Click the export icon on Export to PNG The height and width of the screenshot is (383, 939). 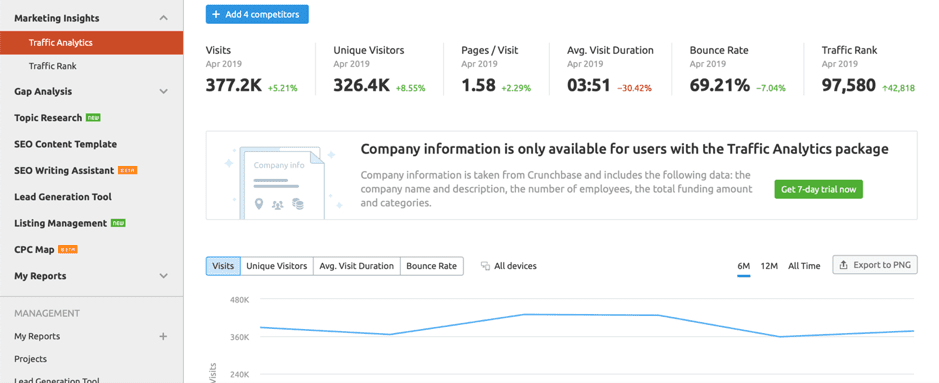click(x=844, y=265)
